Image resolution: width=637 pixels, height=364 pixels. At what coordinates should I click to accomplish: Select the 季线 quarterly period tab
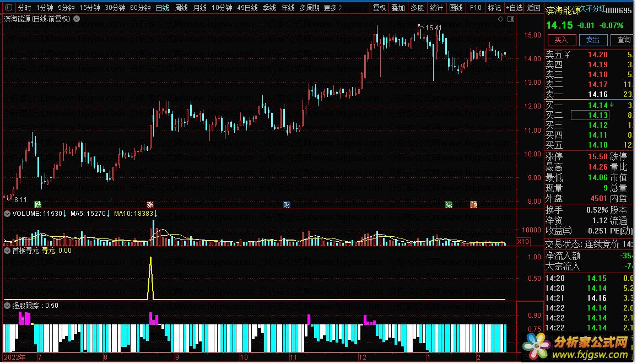pos(269,8)
